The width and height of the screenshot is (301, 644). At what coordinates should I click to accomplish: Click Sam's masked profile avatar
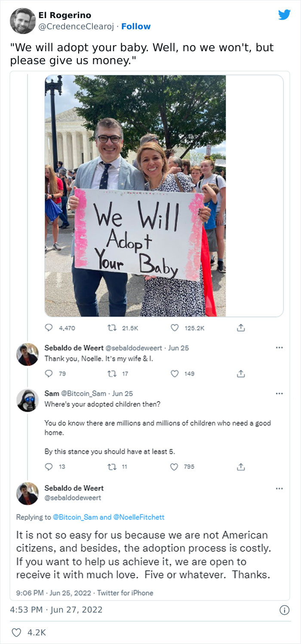tap(28, 401)
